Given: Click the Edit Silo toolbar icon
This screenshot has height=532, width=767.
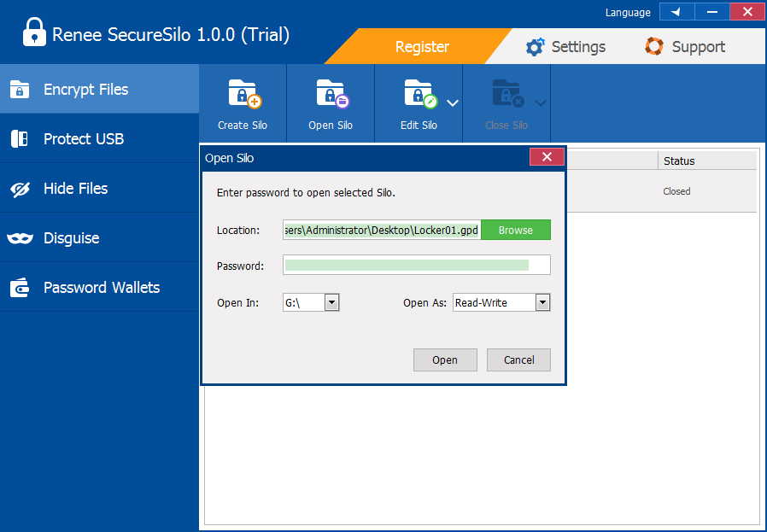Looking at the screenshot, I should coord(419,94).
